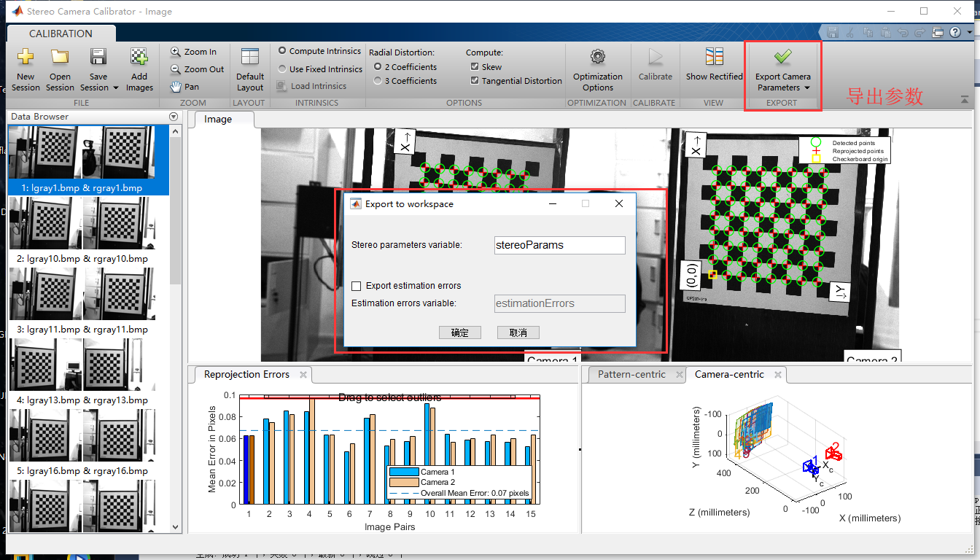Open Optimization Options
The image size is (980, 560).
click(x=597, y=69)
